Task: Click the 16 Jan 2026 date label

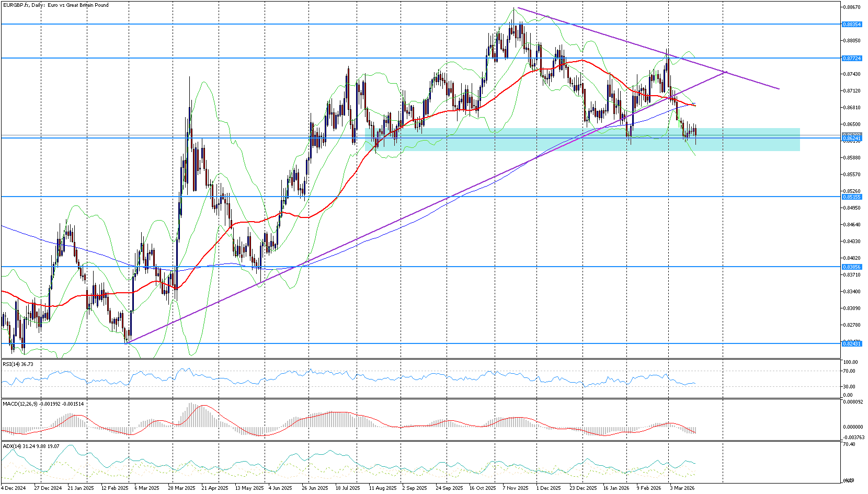Action: (x=616, y=488)
